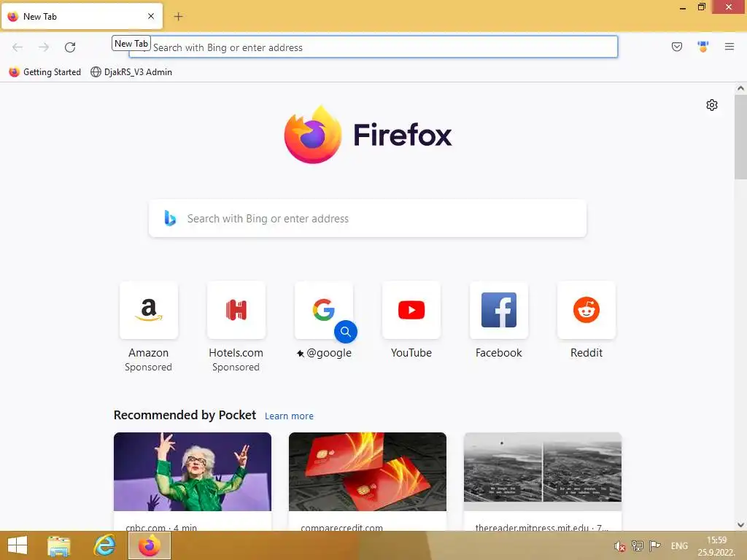Open the hamburger application menu
This screenshot has height=560, width=747.
click(x=729, y=47)
